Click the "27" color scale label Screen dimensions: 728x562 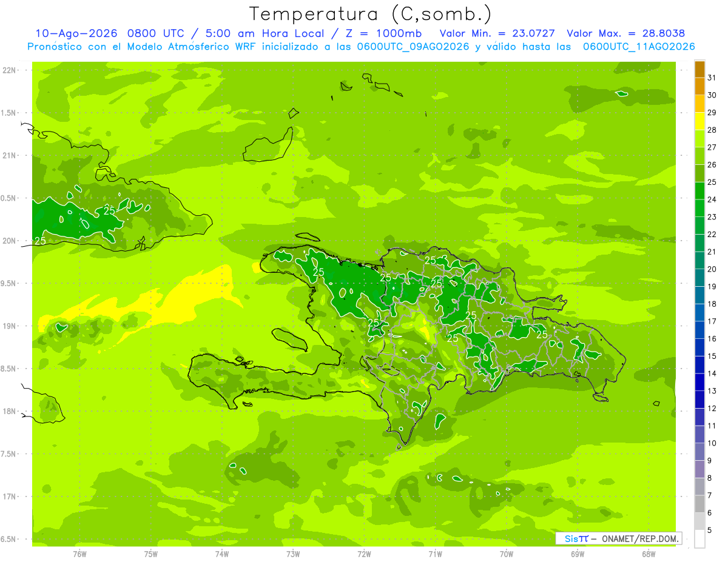[712, 147]
